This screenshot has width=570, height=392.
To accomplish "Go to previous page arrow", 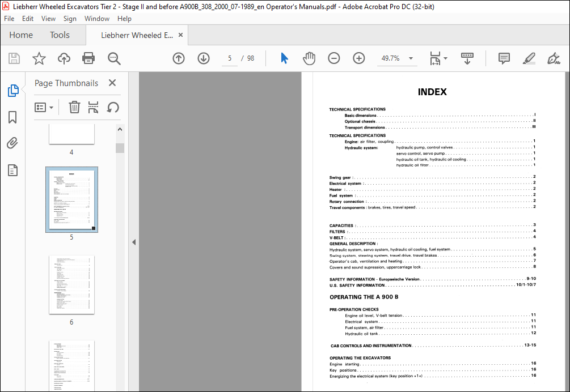I will click(179, 58).
